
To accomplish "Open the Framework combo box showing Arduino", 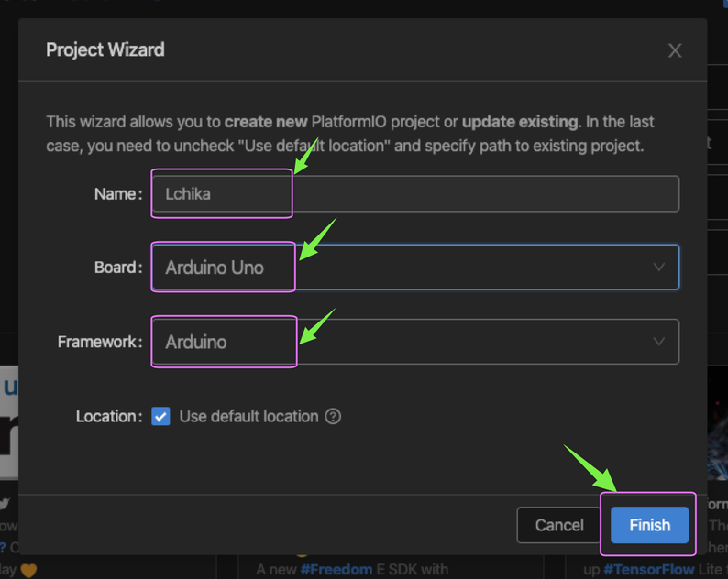I will pos(414,342).
